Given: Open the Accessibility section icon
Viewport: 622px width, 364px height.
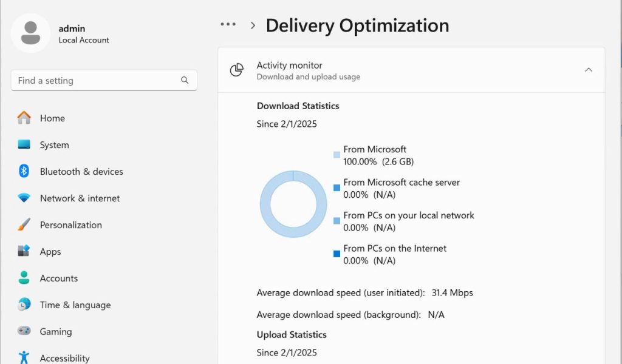Looking at the screenshot, I should pos(23,358).
